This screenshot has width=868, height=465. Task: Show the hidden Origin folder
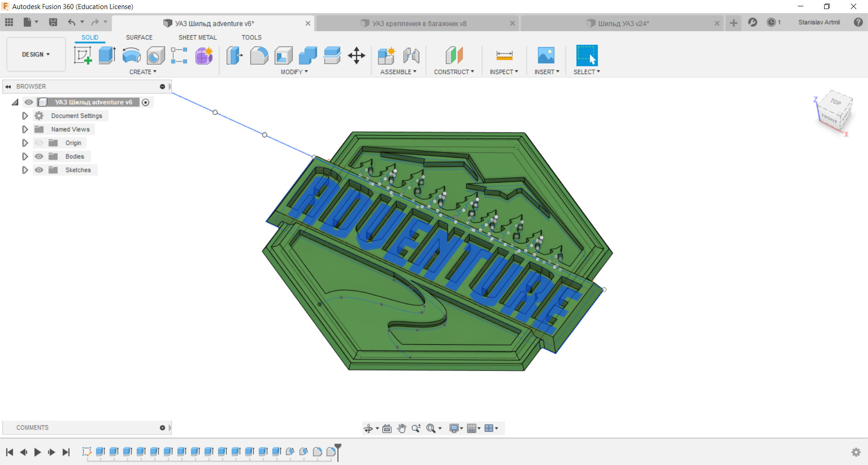[x=39, y=143]
